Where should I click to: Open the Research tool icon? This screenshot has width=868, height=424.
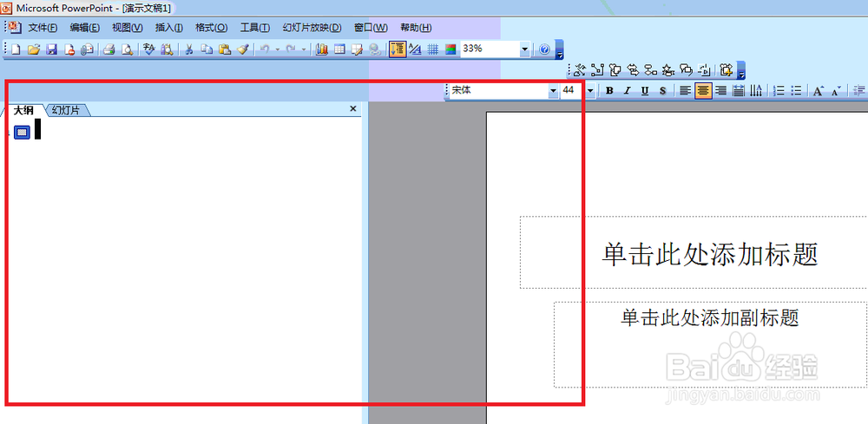tap(167, 49)
